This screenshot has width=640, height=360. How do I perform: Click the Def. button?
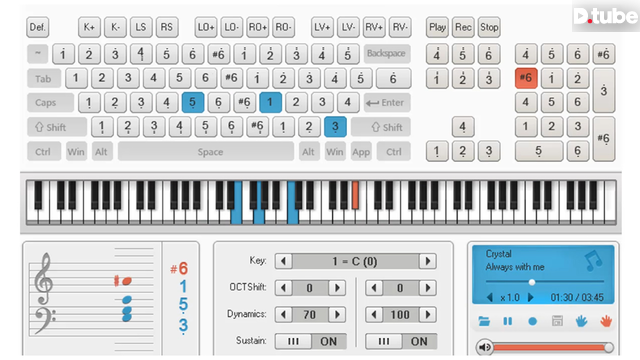coord(38,27)
